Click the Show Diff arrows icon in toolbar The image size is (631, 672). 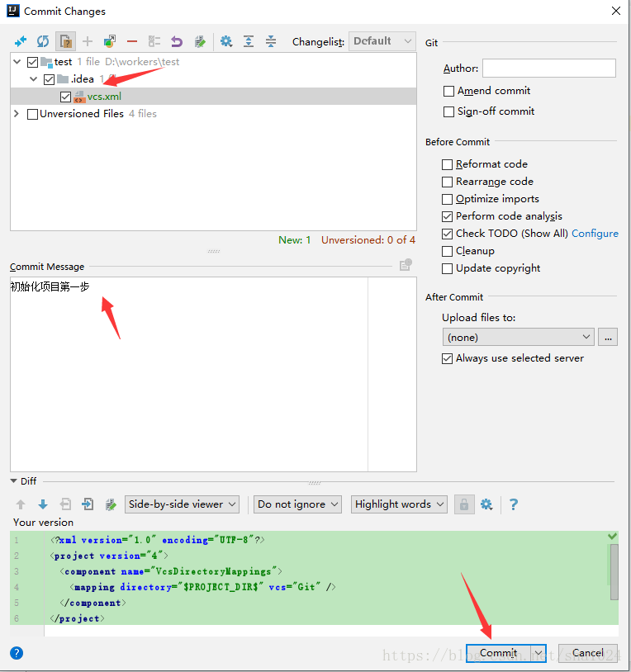pos(20,41)
